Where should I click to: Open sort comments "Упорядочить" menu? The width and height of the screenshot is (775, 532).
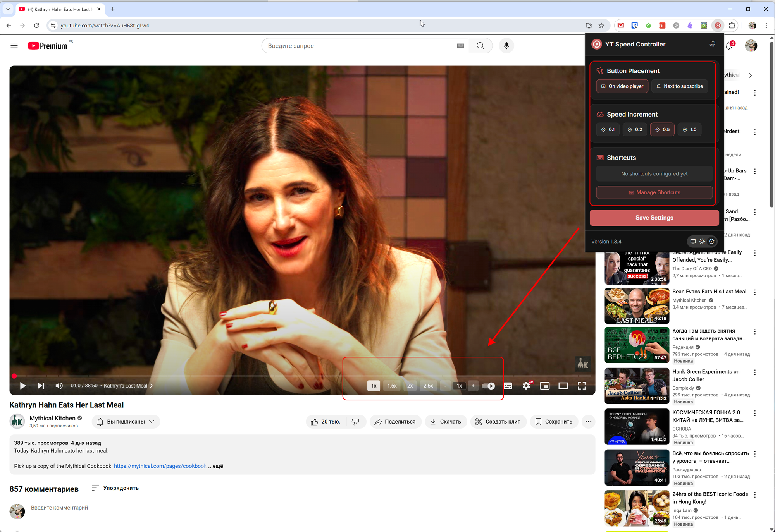point(115,488)
